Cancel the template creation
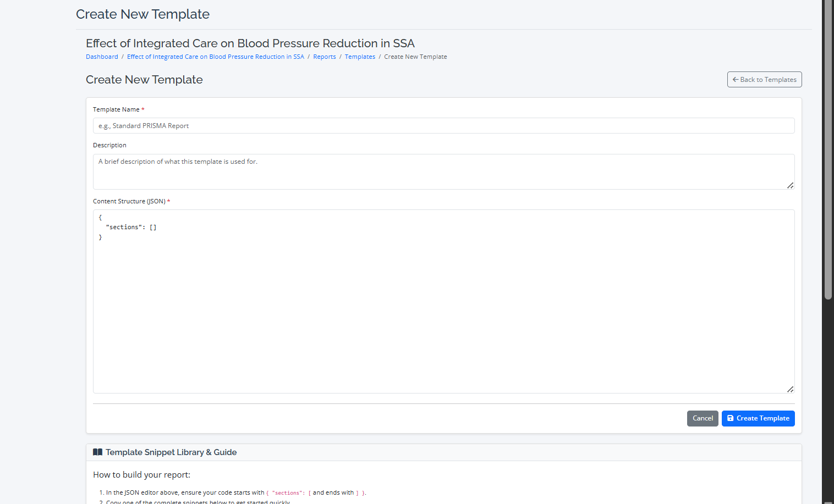Viewport: 834px width, 504px height. coord(702,418)
